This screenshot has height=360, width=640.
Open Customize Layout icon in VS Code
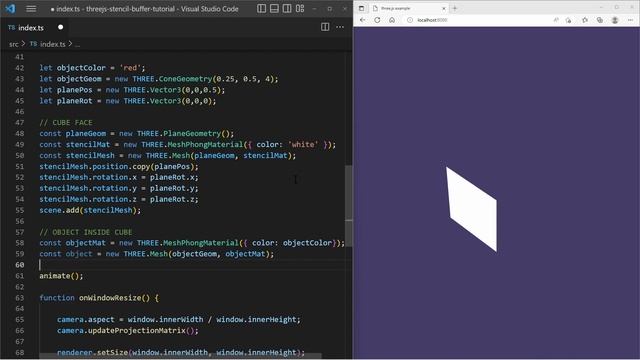point(300,9)
